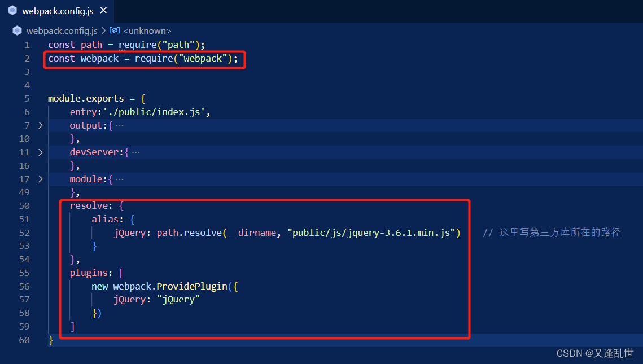Close the webpack.config.js tab
The image size is (643, 364).
point(102,10)
